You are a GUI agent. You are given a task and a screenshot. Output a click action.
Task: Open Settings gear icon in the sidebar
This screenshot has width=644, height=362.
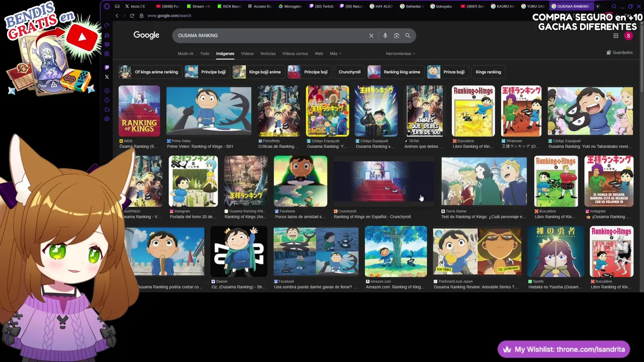tap(107, 119)
